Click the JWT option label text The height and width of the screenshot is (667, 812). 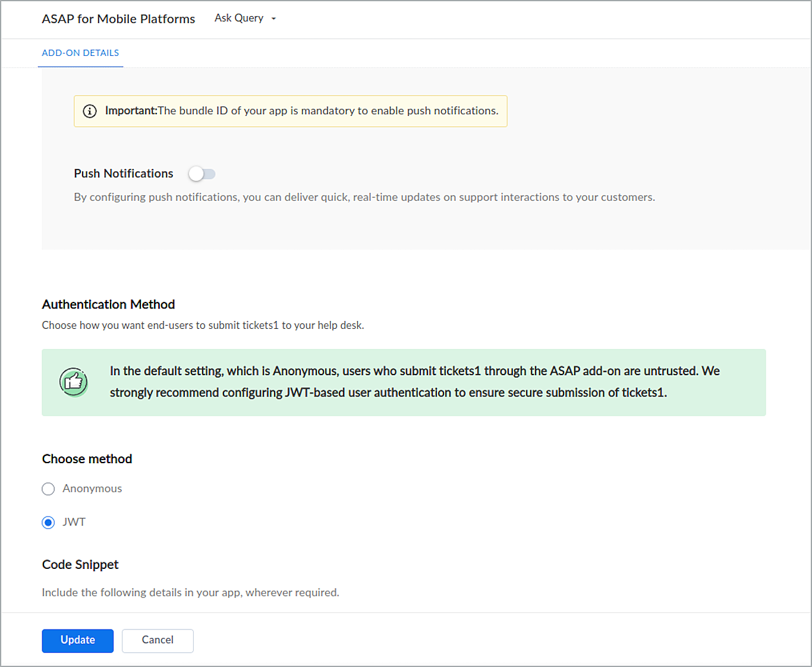click(x=74, y=522)
